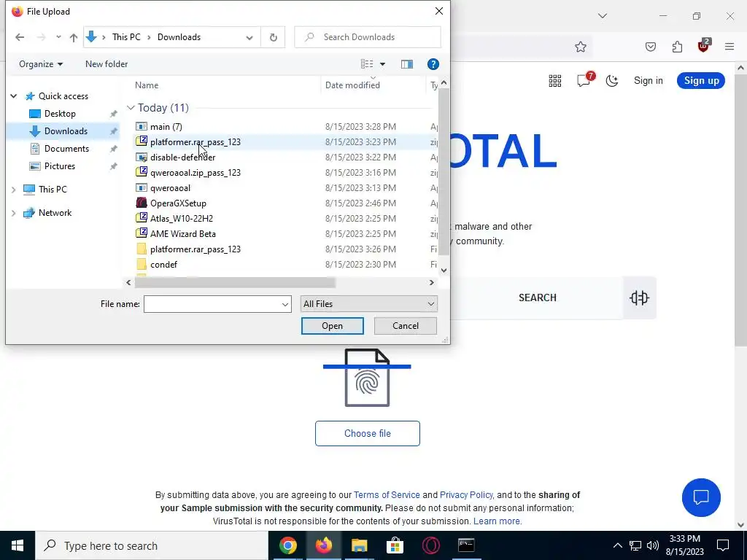Create a New folder
747x560 pixels.
(x=107, y=64)
